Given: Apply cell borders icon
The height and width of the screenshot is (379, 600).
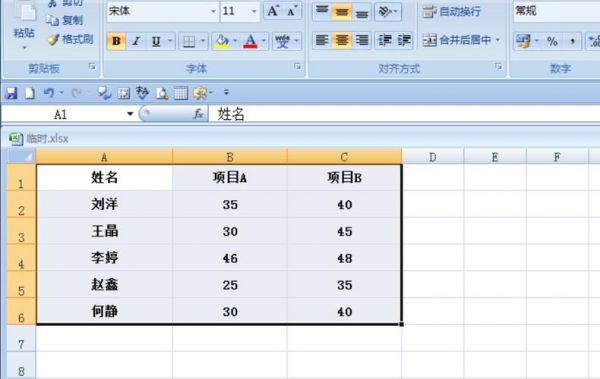Looking at the screenshot, I should pos(189,41).
